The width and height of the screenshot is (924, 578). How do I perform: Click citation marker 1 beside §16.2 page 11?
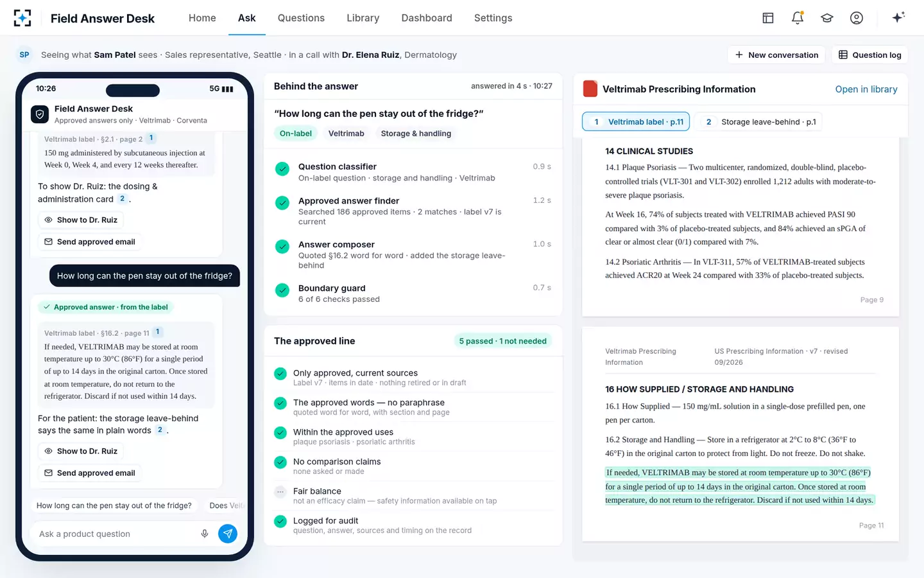(x=158, y=332)
